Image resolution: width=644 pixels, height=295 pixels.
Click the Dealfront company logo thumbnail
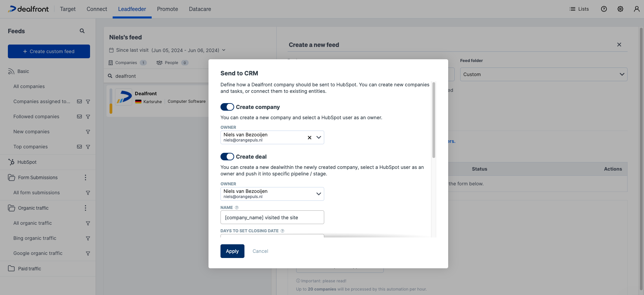coord(124,97)
